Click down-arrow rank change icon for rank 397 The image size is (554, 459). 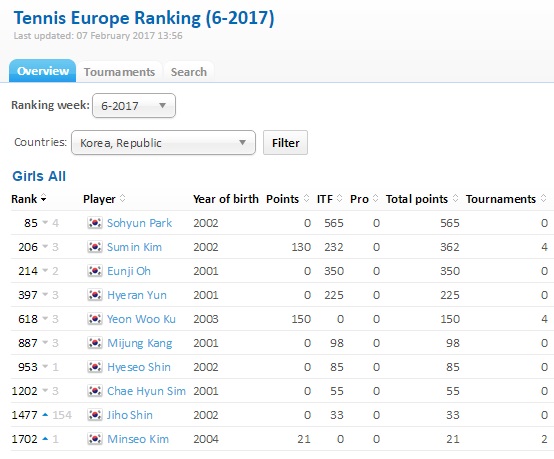(x=45, y=295)
